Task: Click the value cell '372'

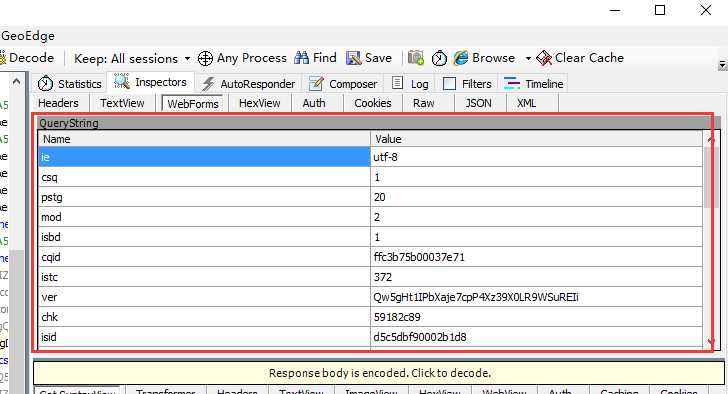Action: [x=537, y=277]
